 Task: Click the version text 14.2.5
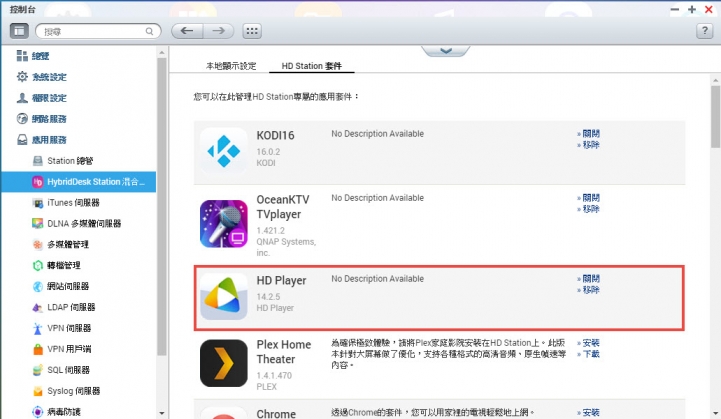(268, 297)
